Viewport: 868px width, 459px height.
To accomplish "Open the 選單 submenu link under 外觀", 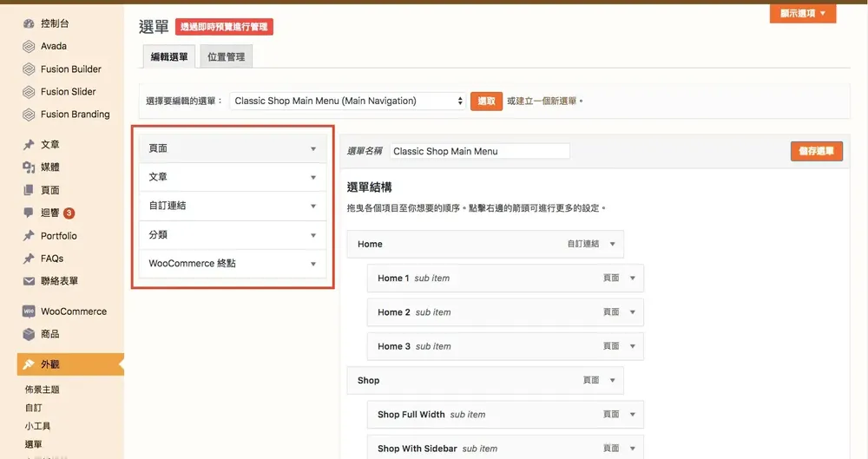I will (x=33, y=444).
